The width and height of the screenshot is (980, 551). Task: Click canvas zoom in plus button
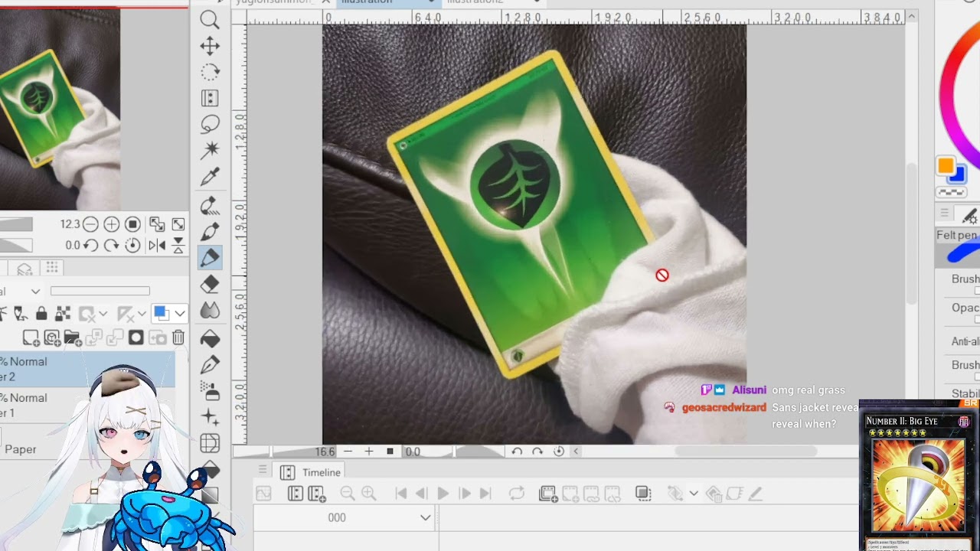click(x=368, y=452)
